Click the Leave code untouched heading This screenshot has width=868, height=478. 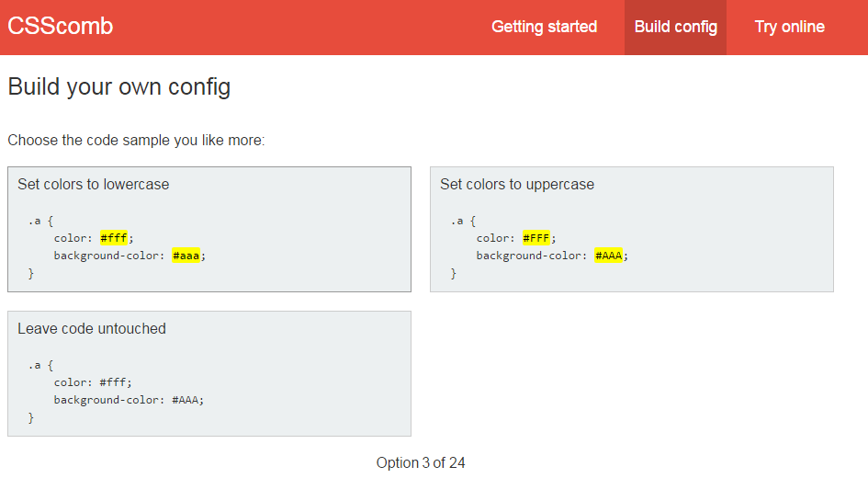(92, 328)
